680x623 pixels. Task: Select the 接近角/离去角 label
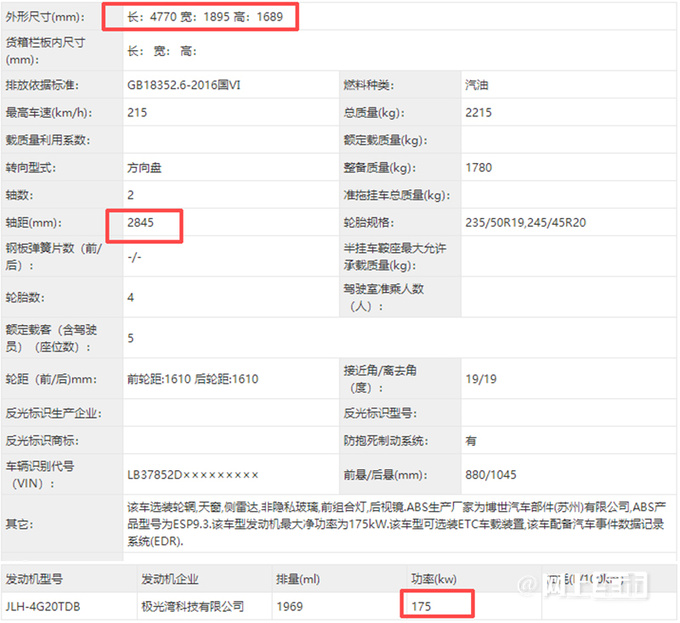[x=380, y=379]
